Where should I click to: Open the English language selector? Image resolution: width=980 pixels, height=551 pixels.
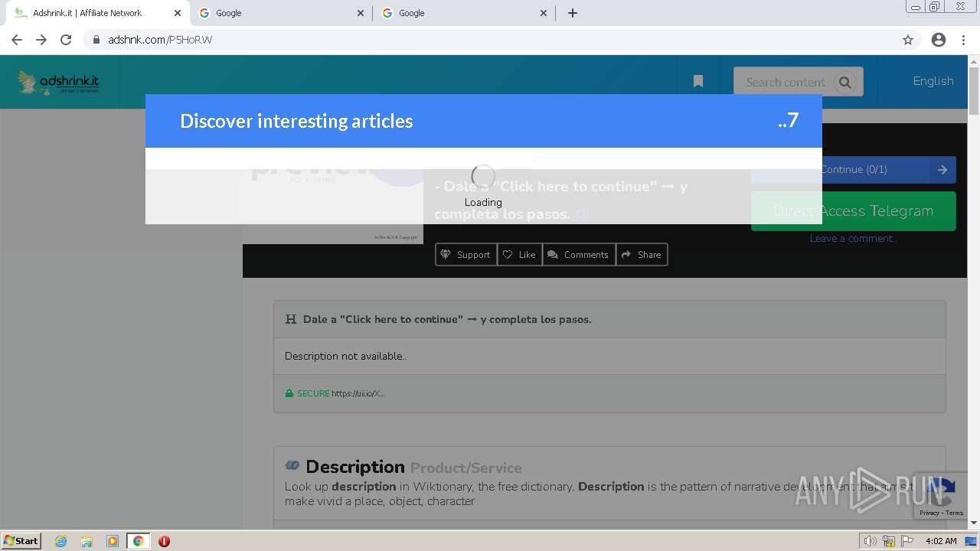[933, 81]
